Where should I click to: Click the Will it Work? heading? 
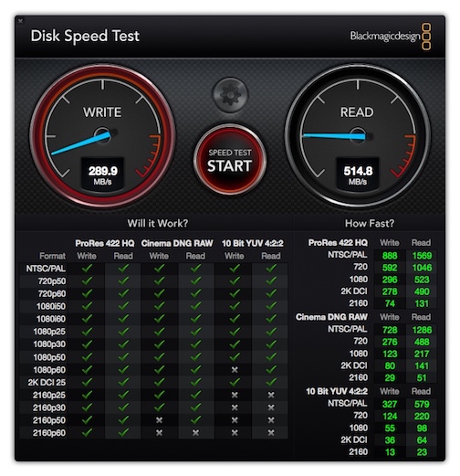(x=158, y=223)
